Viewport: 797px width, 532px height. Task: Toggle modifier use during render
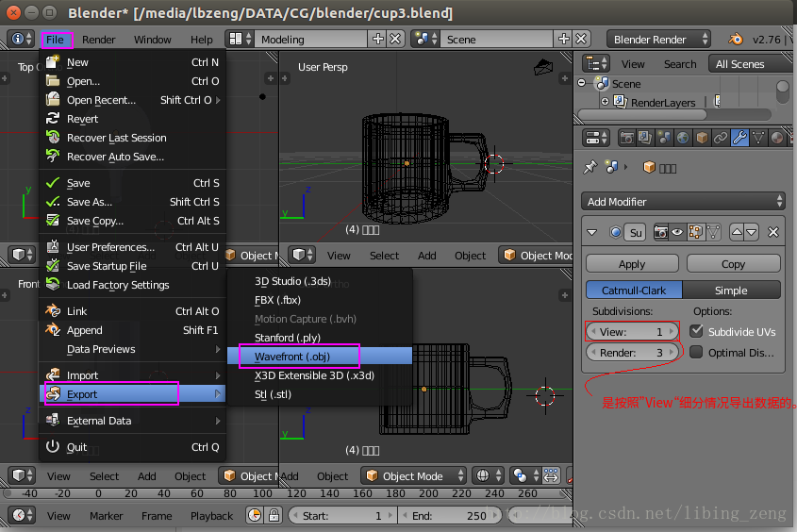point(661,233)
